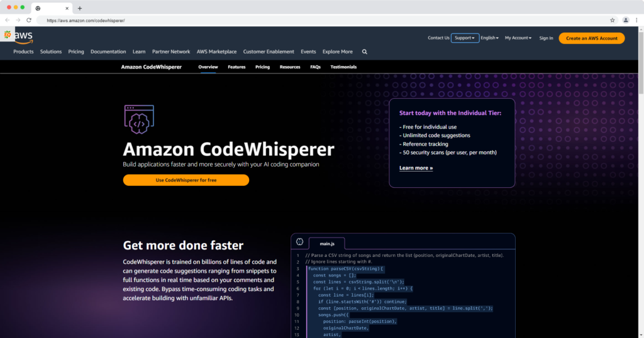644x338 pixels.
Task: Click the 'Reference tracking' line
Action: [424, 144]
